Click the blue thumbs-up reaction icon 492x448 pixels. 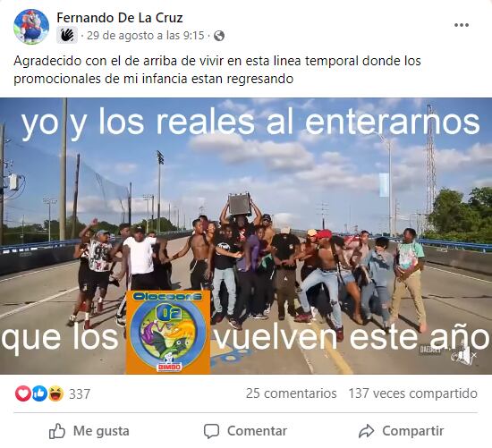[x=40, y=393]
